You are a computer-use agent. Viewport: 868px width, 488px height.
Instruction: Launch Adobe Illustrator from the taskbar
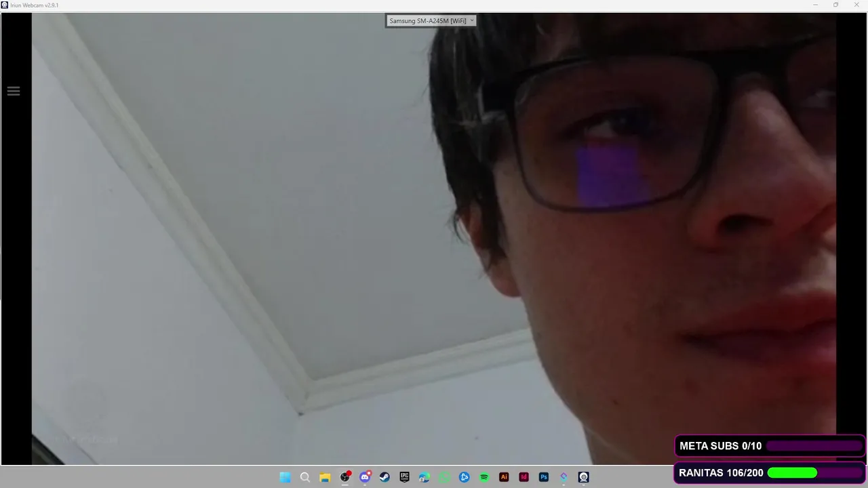(x=504, y=477)
